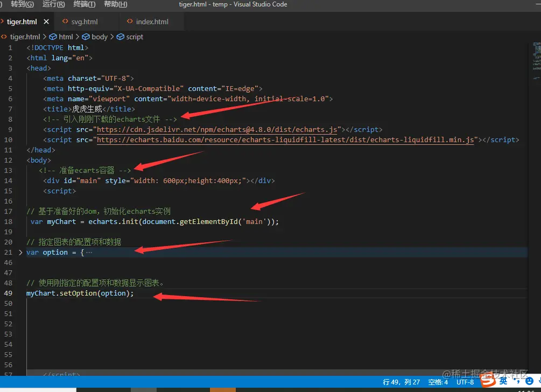Open the Sogou emoji smiley icon
Image resolution: width=541 pixels, height=392 pixels.
(529, 381)
